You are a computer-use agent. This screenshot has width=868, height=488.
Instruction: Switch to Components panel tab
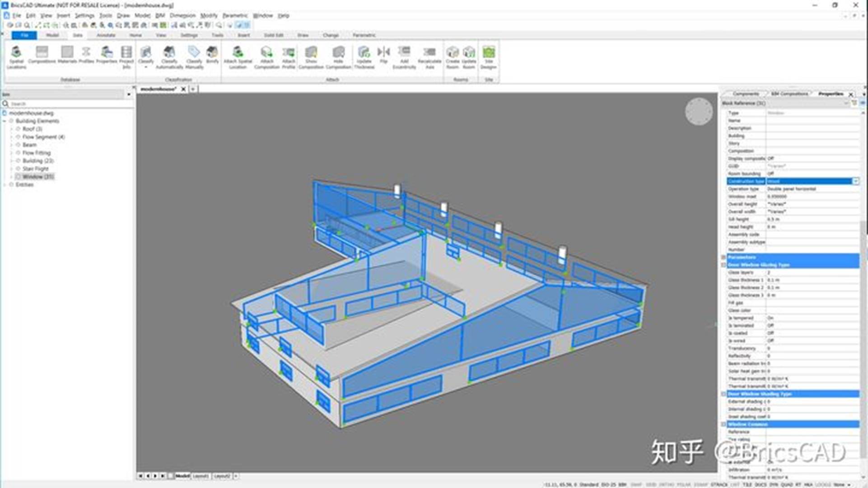click(x=746, y=94)
